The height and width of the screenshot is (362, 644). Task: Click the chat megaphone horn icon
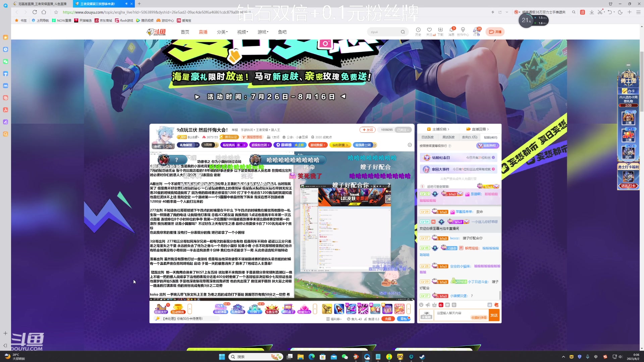(428, 305)
